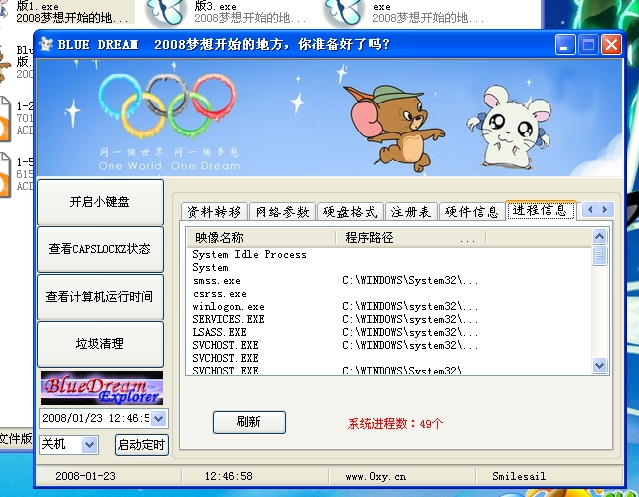Maximize the Blue Dream window
This screenshot has height=497, width=639.
click(x=588, y=44)
